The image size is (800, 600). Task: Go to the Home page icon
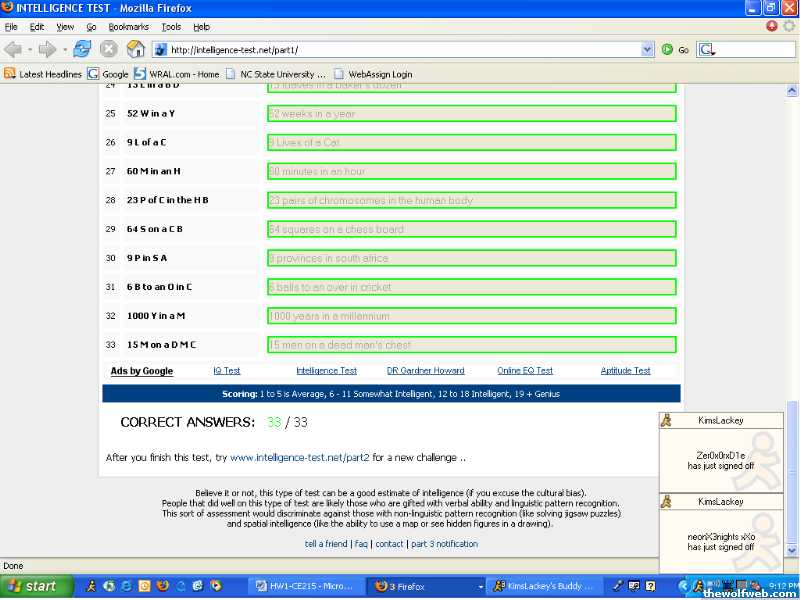pyautogui.click(x=135, y=49)
